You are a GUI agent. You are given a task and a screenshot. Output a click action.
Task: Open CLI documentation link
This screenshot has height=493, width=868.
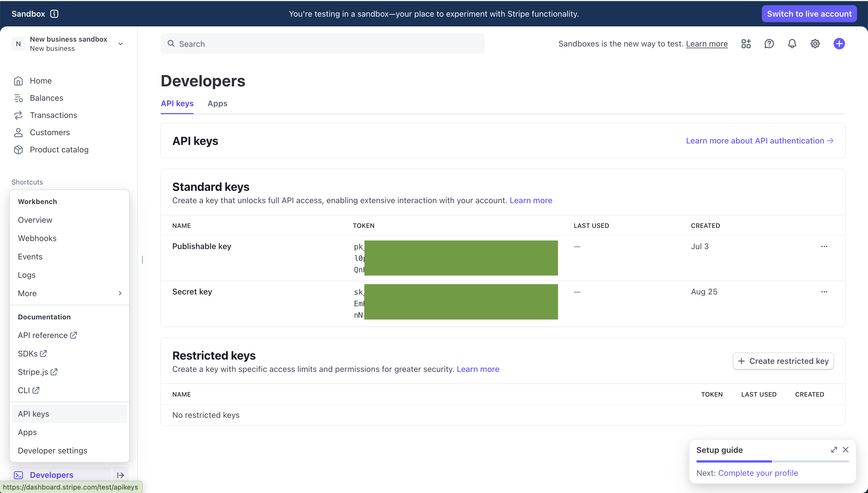[x=29, y=390]
